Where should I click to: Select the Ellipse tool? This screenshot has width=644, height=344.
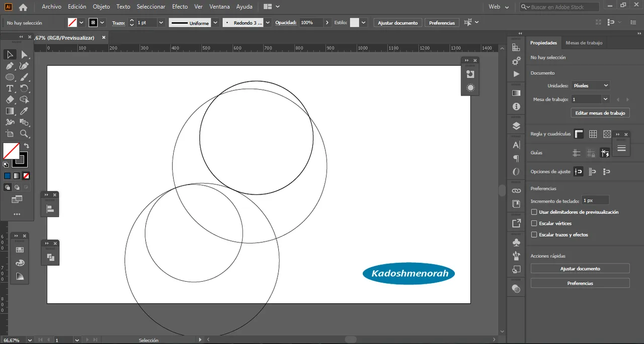point(10,77)
